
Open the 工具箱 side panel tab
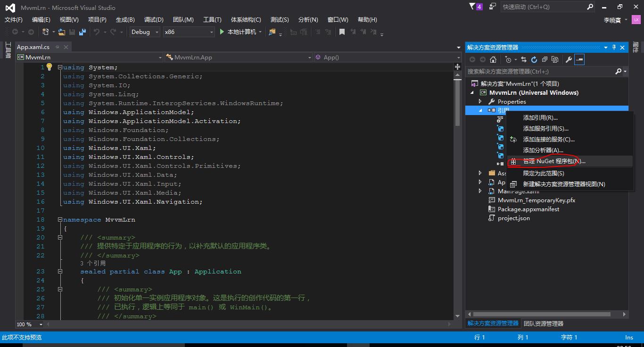(8, 50)
